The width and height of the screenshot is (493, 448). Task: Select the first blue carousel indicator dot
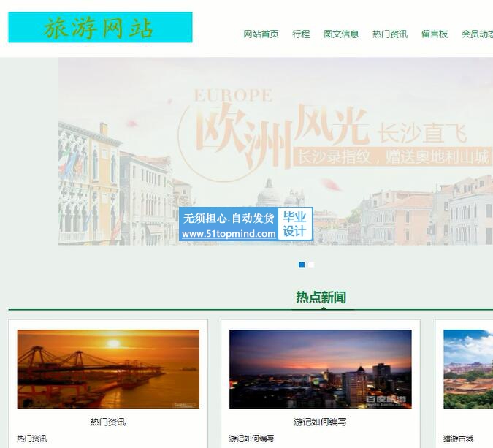pos(302,265)
